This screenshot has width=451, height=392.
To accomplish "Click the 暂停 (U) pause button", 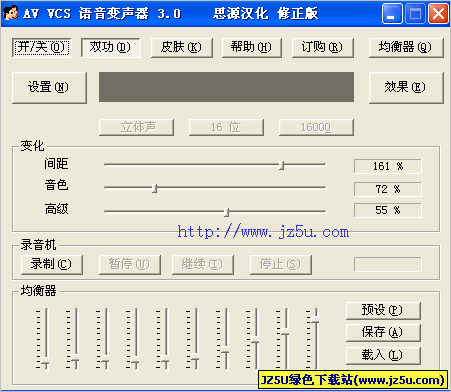I will point(130,265).
